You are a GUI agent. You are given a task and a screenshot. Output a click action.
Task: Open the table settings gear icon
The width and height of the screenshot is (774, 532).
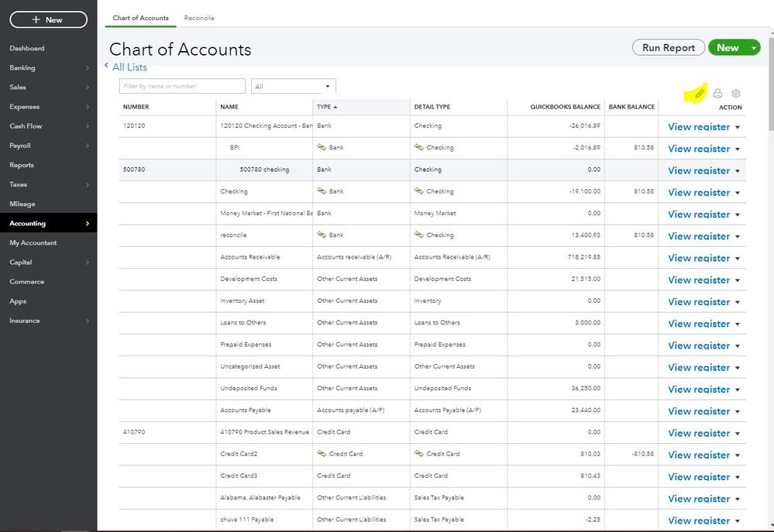point(736,93)
